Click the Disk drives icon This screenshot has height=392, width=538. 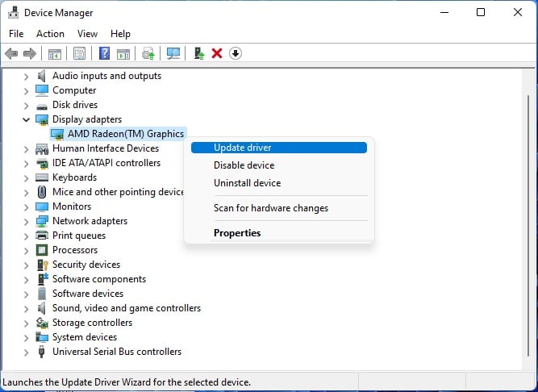42,106
